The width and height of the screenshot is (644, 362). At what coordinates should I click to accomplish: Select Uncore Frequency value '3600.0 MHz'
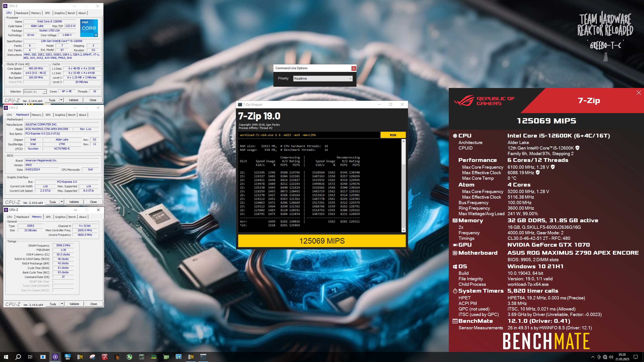point(85,235)
